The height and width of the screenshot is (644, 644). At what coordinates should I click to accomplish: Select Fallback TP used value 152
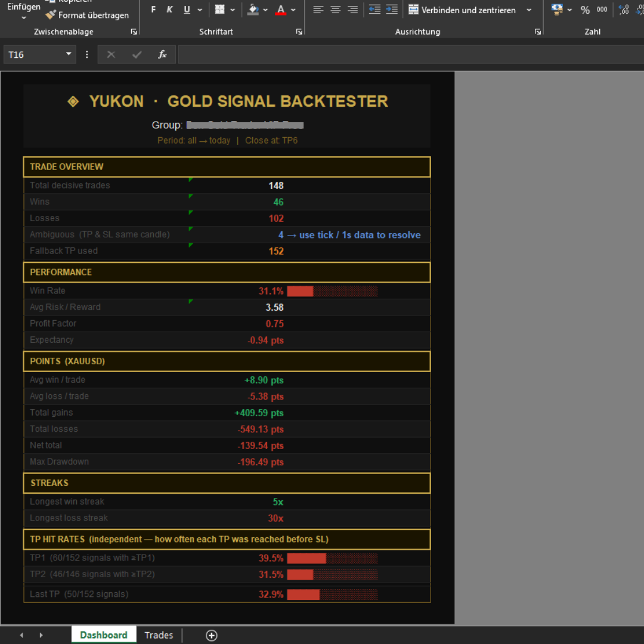(276, 252)
